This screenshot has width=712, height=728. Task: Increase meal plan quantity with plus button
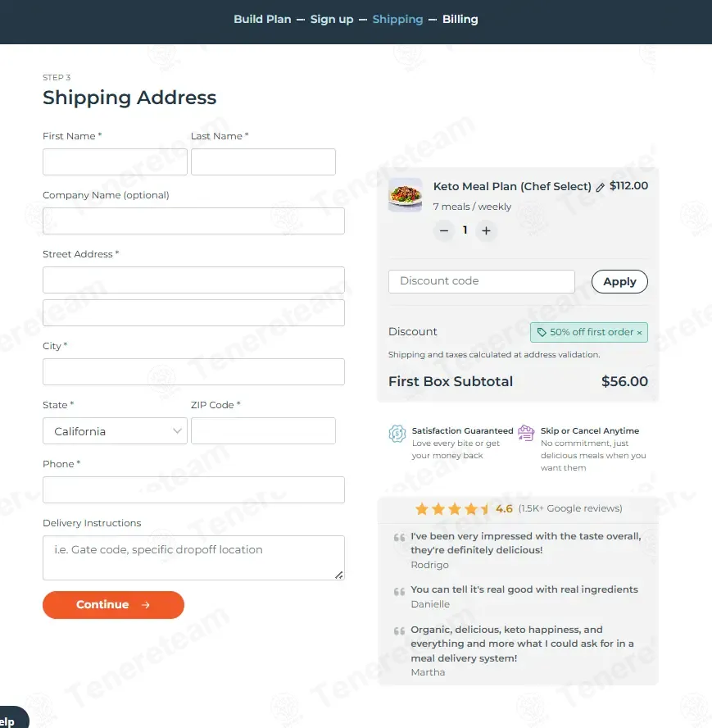tap(486, 230)
